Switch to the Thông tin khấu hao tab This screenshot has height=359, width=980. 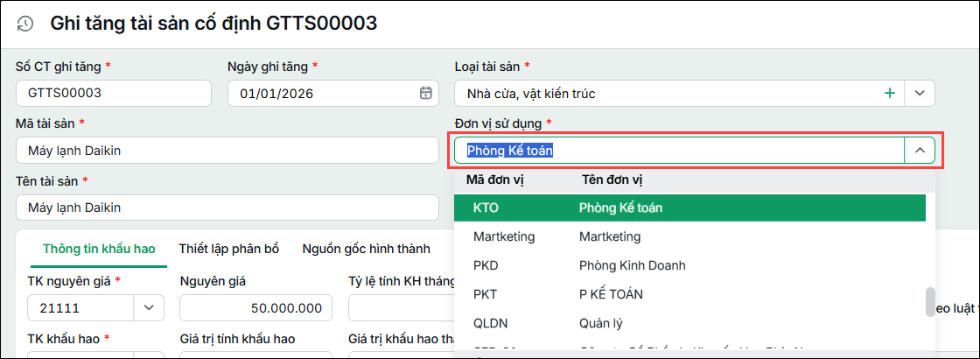[x=99, y=249]
